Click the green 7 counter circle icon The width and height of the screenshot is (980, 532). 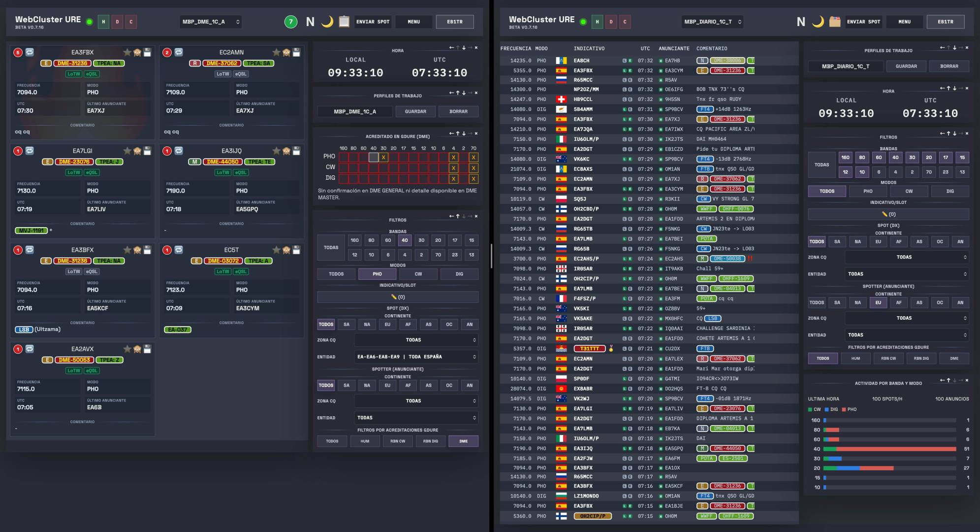tap(291, 22)
